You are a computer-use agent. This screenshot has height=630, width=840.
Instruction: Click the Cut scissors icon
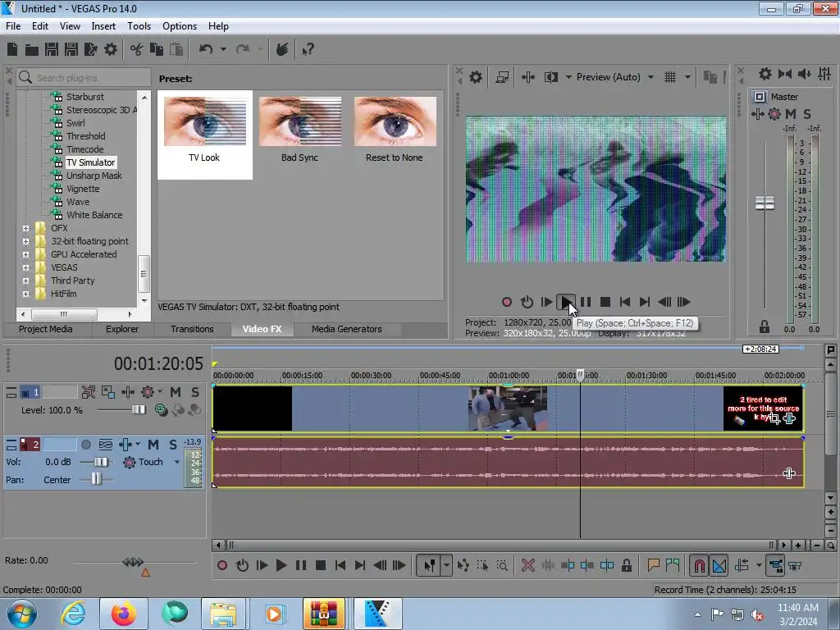click(x=137, y=49)
